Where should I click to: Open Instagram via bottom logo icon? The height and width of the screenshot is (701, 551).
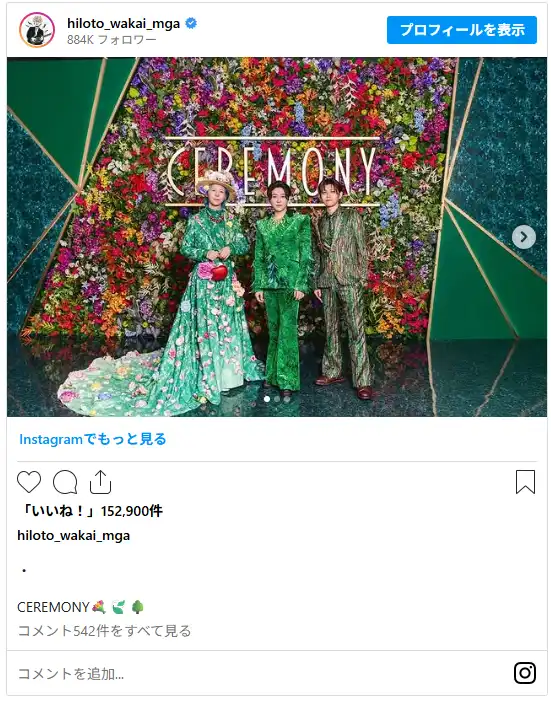pos(525,673)
